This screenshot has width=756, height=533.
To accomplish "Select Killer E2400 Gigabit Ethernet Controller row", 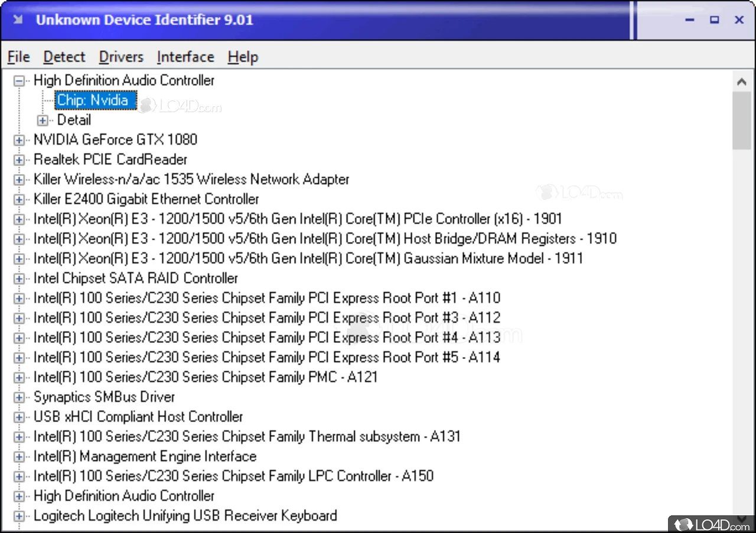I will 146,199.
